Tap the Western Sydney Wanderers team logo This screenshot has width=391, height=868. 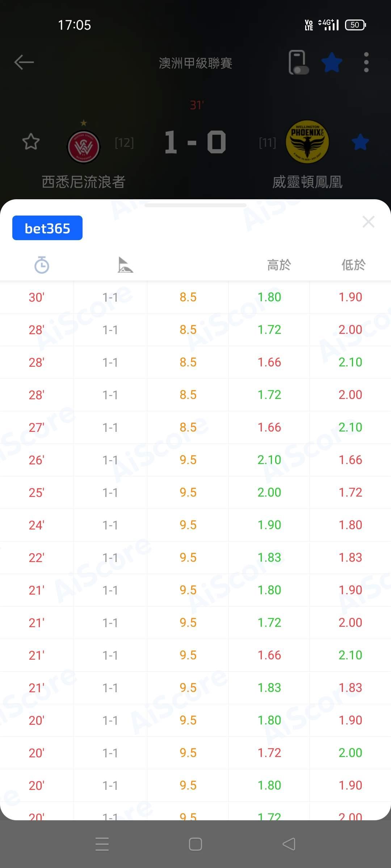(x=84, y=147)
